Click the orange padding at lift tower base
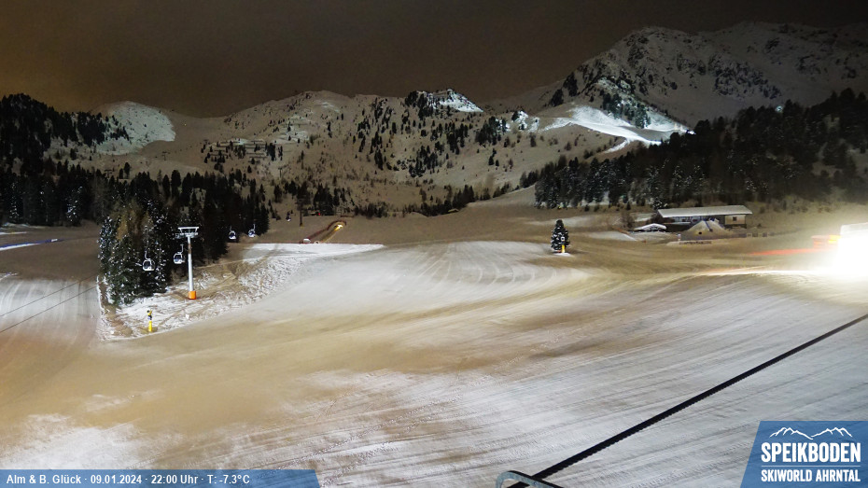Viewport: 868px width, 488px height. [x=191, y=295]
